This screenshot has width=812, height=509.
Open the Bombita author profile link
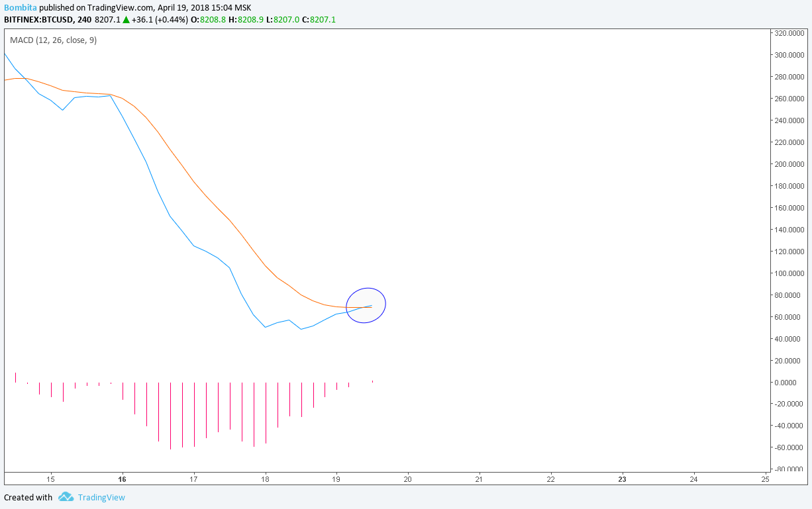(x=21, y=7)
